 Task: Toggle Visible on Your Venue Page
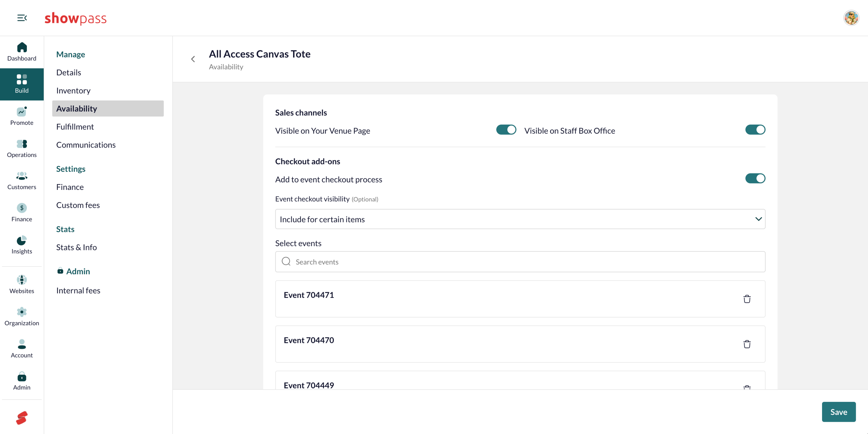[506, 130]
